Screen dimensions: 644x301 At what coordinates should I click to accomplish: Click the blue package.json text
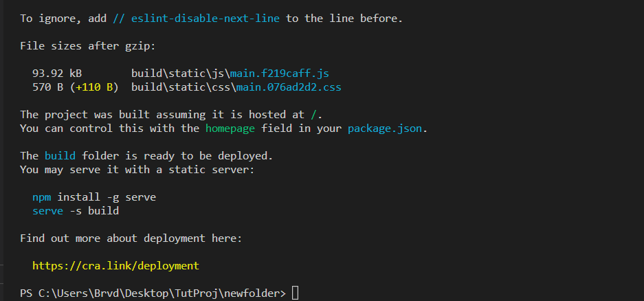(x=385, y=129)
